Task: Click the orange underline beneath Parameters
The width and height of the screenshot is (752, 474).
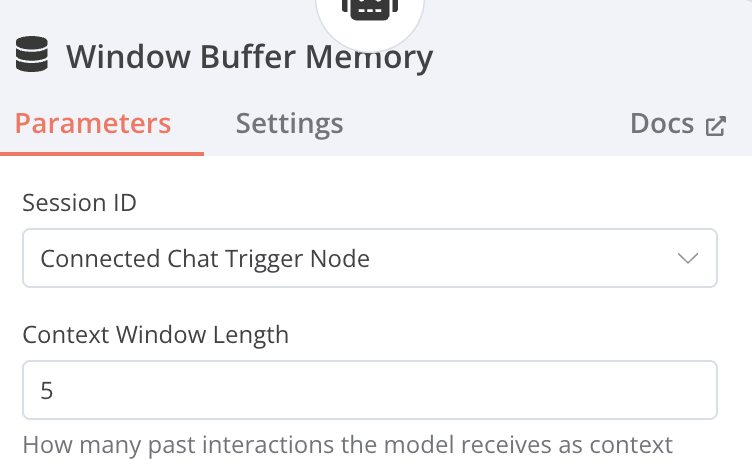Action: pyautogui.click(x=102, y=154)
